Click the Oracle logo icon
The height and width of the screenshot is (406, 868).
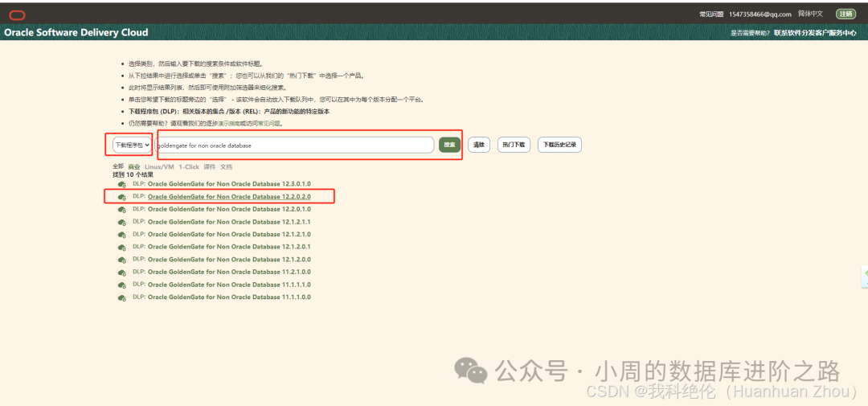[x=17, y=15]
